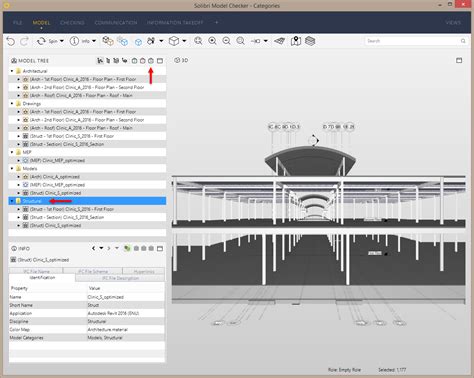Click the search magnifier in Search box
The width and height of the screenshot is (474, 378).
click(463, 41)
